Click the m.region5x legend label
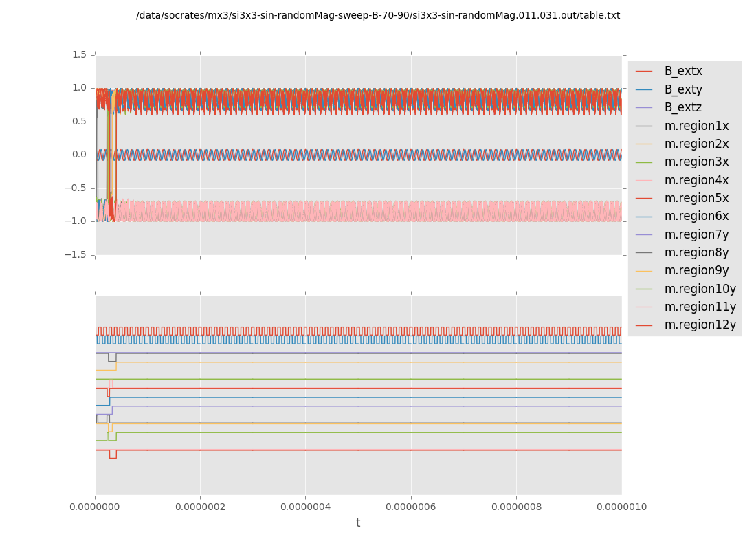Screen dimensions: 756x550 coord(696,199)
